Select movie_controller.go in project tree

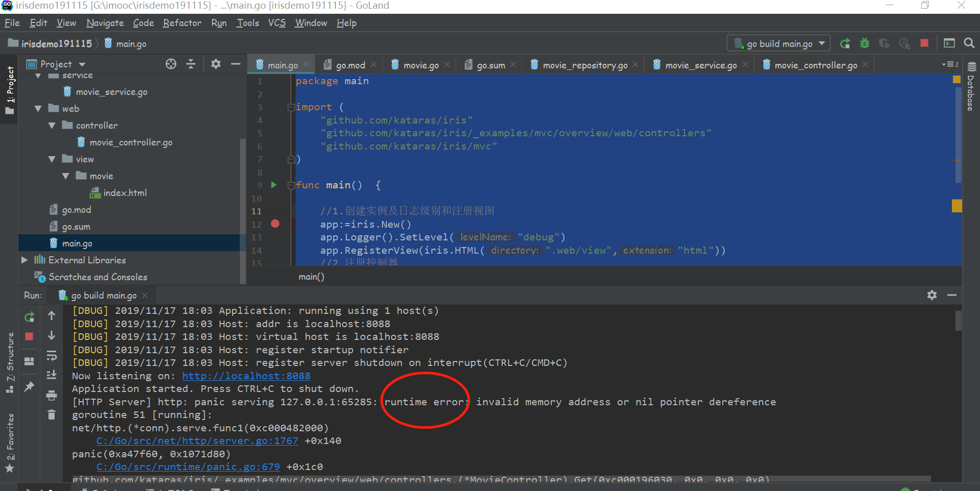[131, 142]
